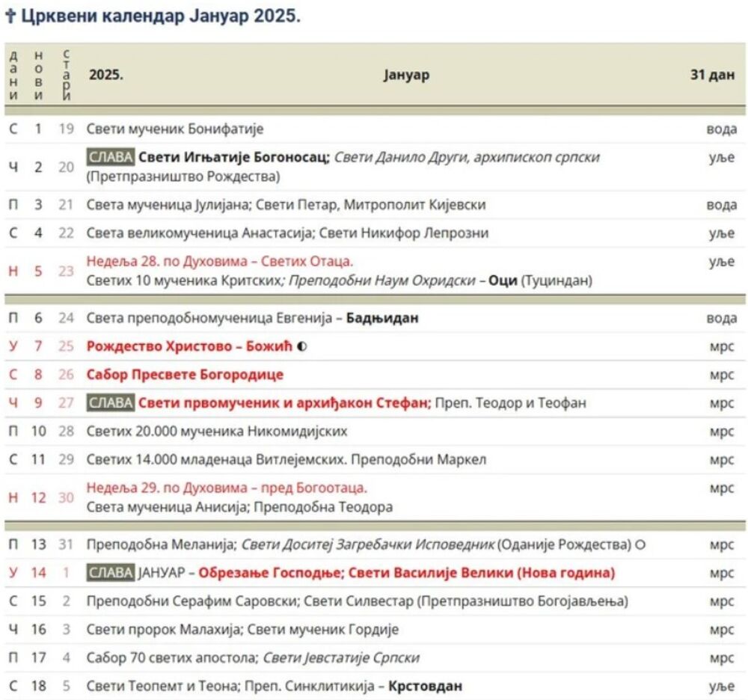
Task: Click the СЛАВА badge before Свети првомученик Стефан
Action: click(x=110, y=403)
